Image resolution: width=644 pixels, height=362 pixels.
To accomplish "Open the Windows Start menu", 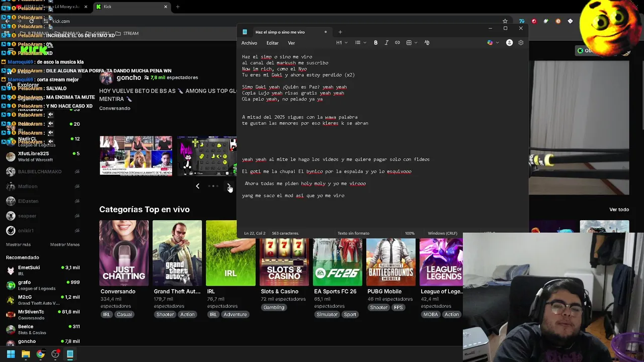I will click(11, 354).
